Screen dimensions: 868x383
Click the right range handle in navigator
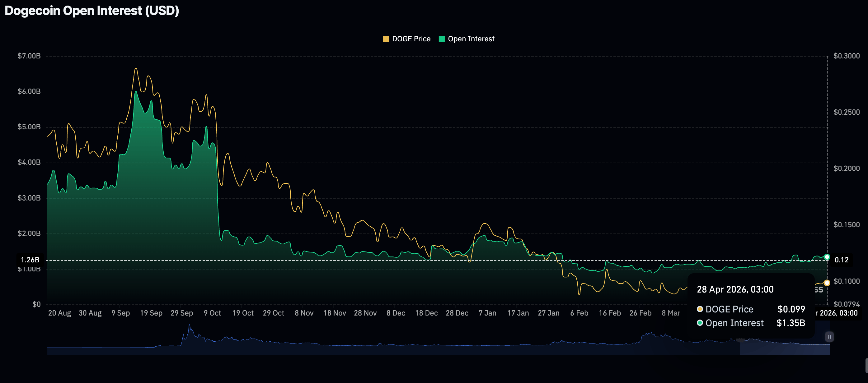[x=829, y=337]
